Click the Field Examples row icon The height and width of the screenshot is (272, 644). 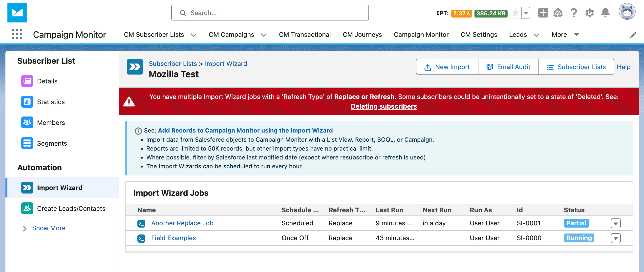pos(141,238)
